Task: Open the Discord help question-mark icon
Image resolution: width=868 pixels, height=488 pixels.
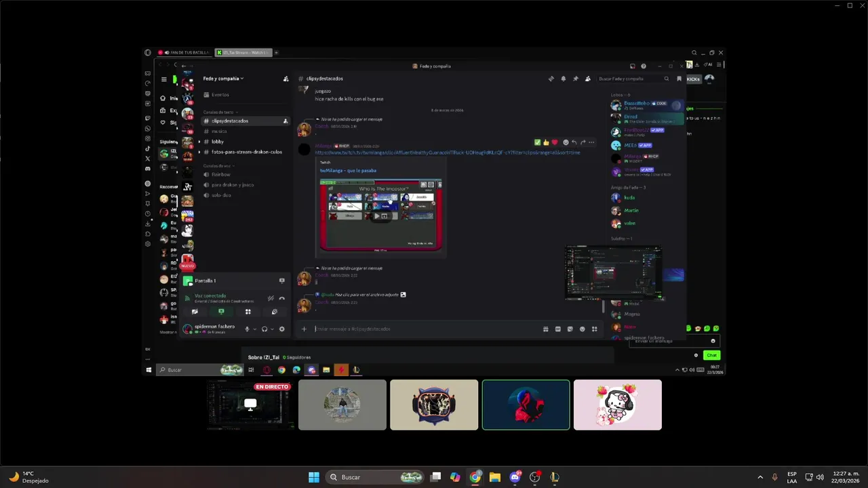Action: [x=644, y=66]
